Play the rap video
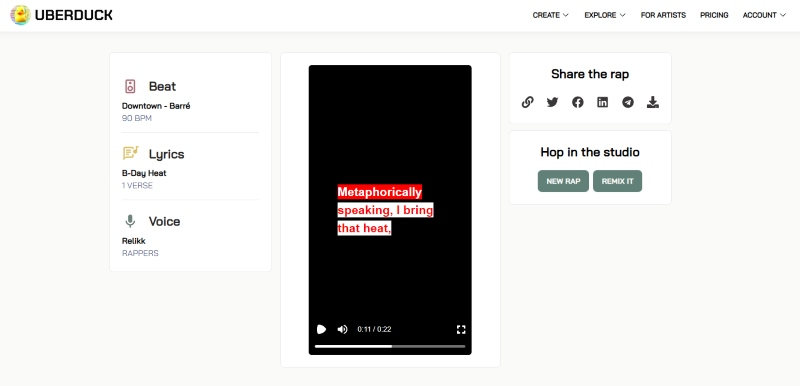The image size is (800, 386). point(321,329)
